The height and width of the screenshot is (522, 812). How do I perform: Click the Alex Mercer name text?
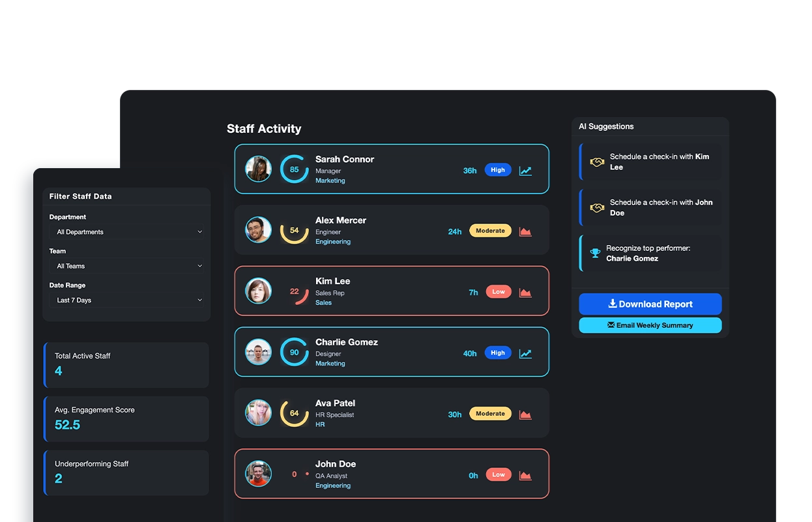(341, 220)
